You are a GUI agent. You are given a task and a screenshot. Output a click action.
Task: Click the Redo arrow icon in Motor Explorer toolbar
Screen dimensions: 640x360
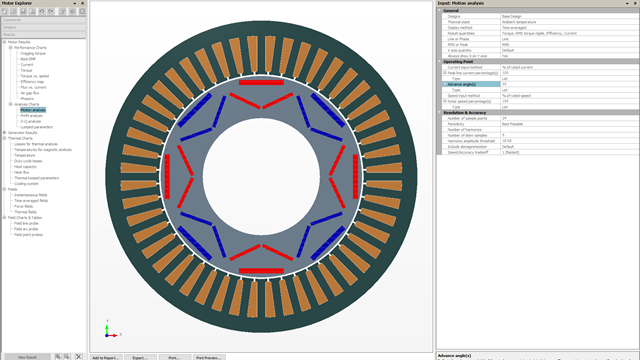tap(51, 11)
